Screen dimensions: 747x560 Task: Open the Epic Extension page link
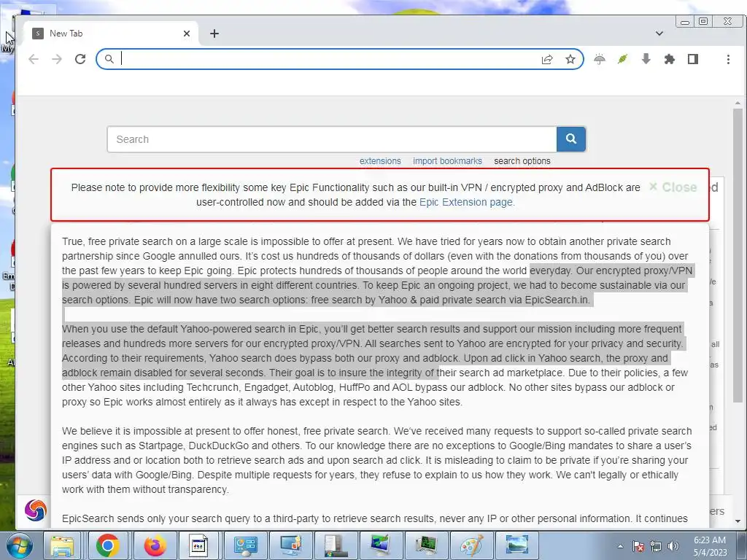(467, 202)
